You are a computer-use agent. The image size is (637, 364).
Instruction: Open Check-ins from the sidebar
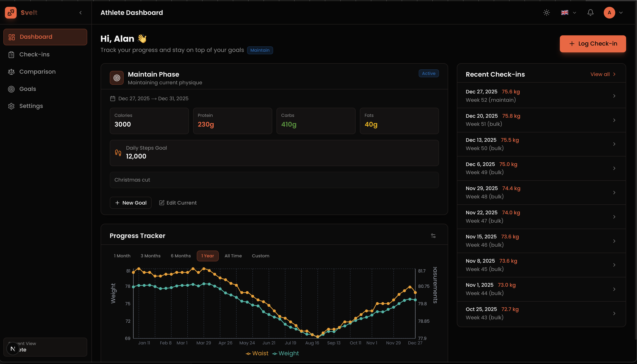(34, 54)
